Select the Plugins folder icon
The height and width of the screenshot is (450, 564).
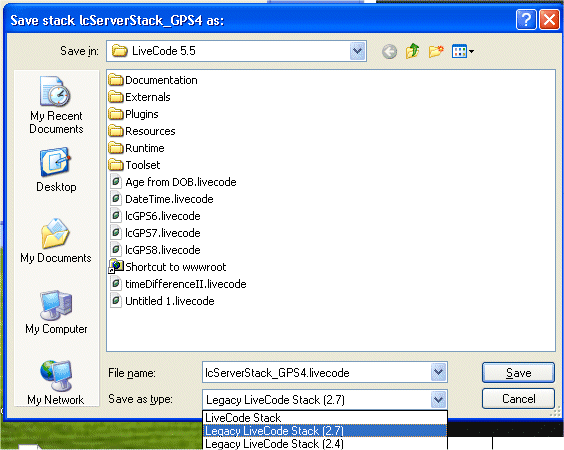point(116,114)
